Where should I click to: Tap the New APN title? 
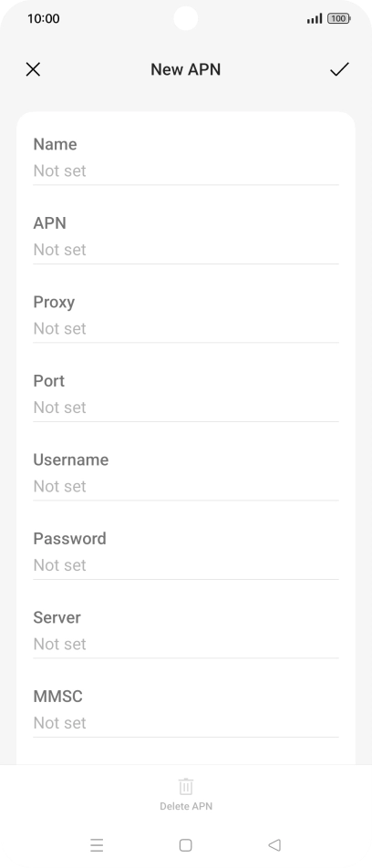186,69
